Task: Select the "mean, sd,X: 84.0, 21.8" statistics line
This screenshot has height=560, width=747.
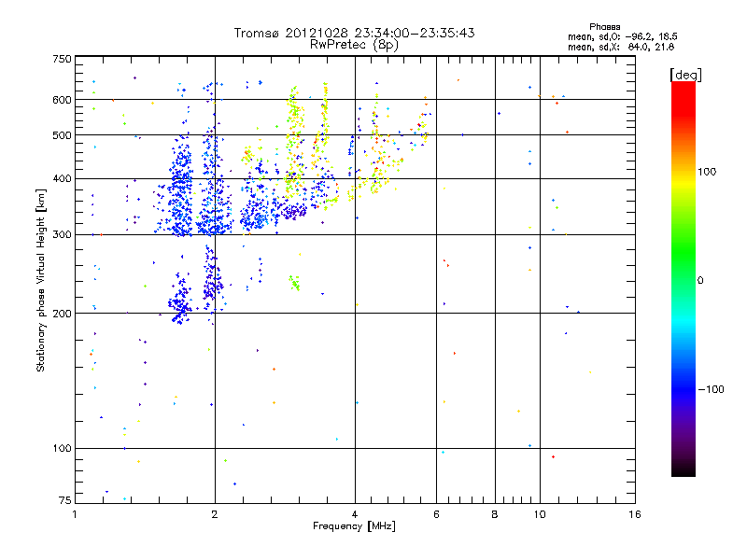Action: pyautogui.click(x=621, y=47)
